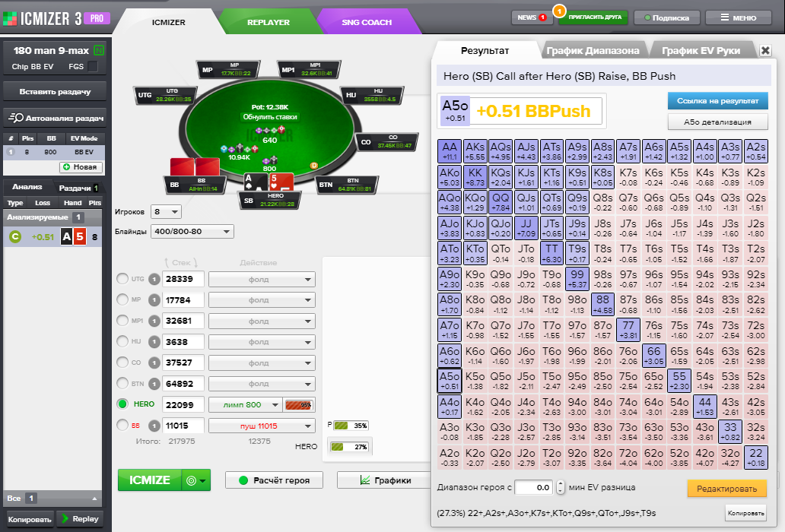Click the ICMIZER 3 logo icon

(x=10, y=19)
